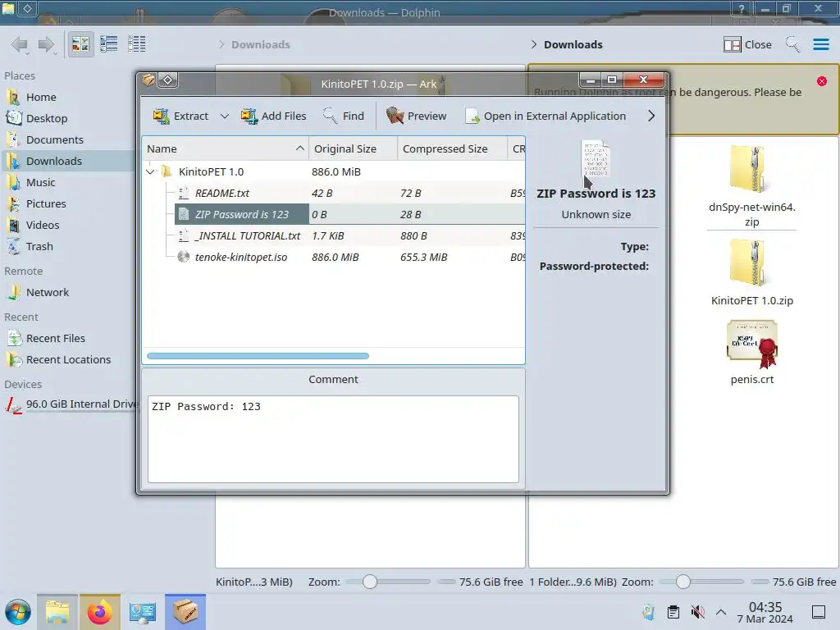
Task: Open Find in Ark toolbar
Action: (344, 116)
